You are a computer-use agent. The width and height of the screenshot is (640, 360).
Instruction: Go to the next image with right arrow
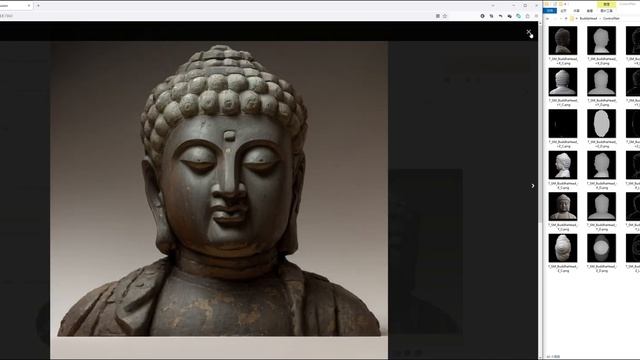pyautogui.click(x=533, y=186)
